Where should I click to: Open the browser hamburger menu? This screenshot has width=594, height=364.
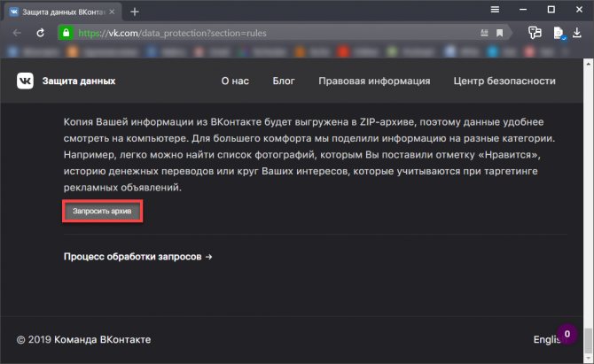[x=495, y=10]
